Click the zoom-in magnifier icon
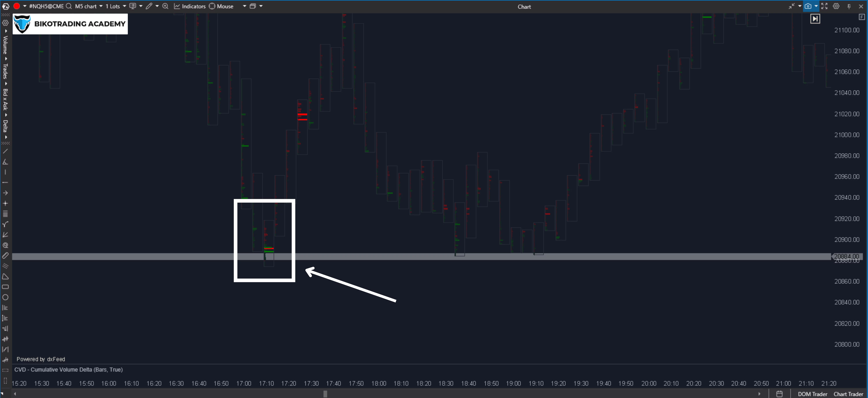The image size is (868, 398). point(165,6)
